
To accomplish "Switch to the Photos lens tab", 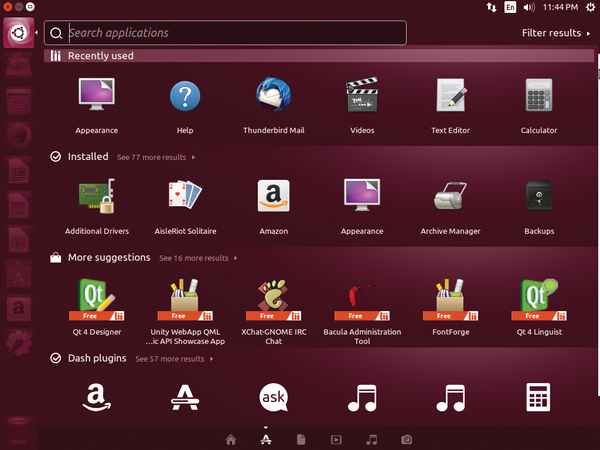I will (406, 439).
